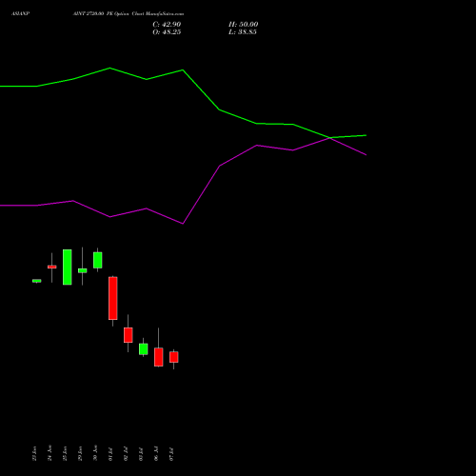Click the last red candle for 07 Jul
Viewport: 476px width, 476px height.
pyautogui.click(x=174, y=357)
